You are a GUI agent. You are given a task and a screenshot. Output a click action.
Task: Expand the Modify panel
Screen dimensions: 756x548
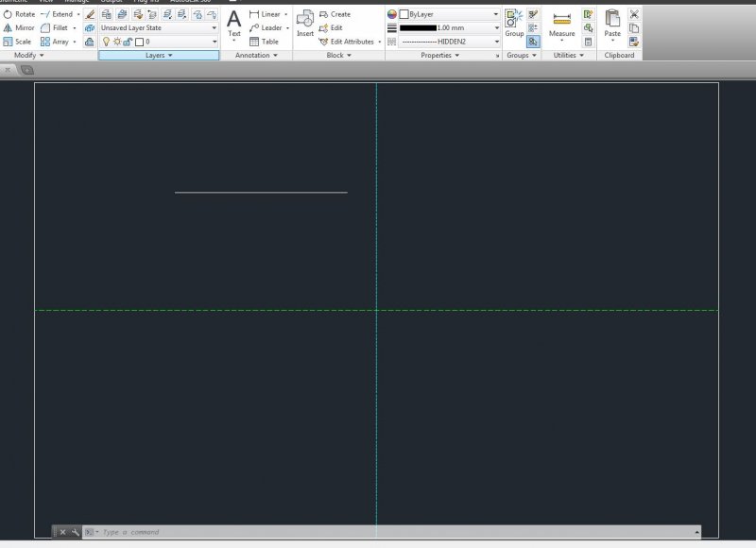pyautogui.click(x=29, y=56)
